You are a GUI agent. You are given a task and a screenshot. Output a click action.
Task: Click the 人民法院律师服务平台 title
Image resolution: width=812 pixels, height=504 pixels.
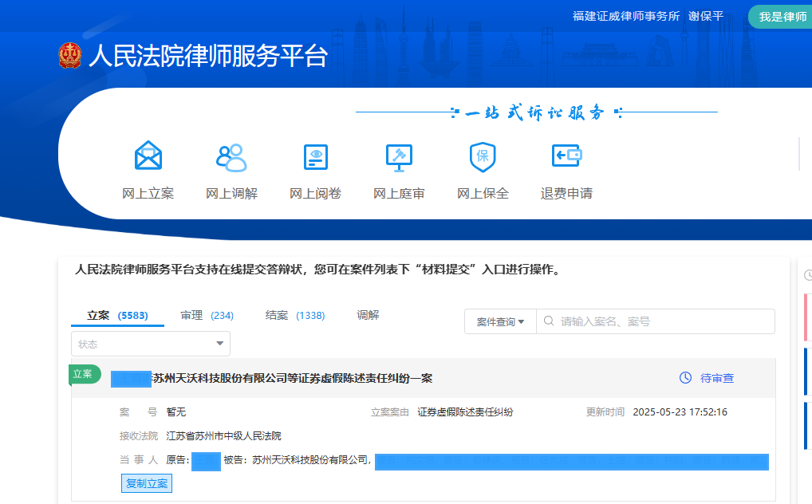point(208,56)
